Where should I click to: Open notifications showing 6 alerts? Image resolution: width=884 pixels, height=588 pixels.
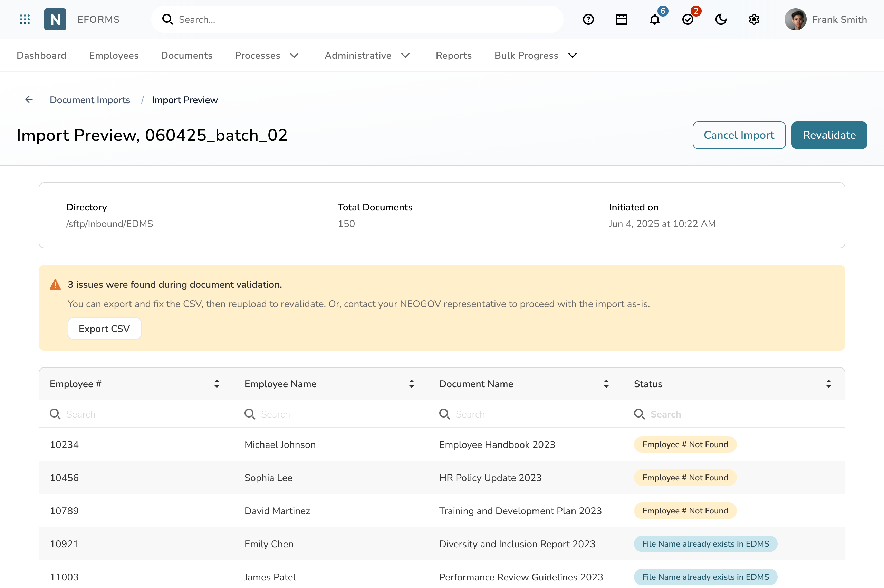coord(654,19)
